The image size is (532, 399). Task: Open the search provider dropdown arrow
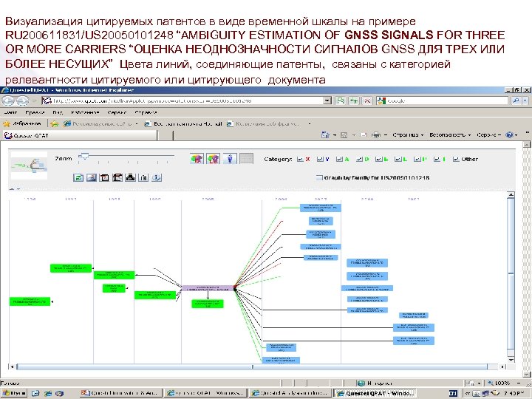(525, 100)
